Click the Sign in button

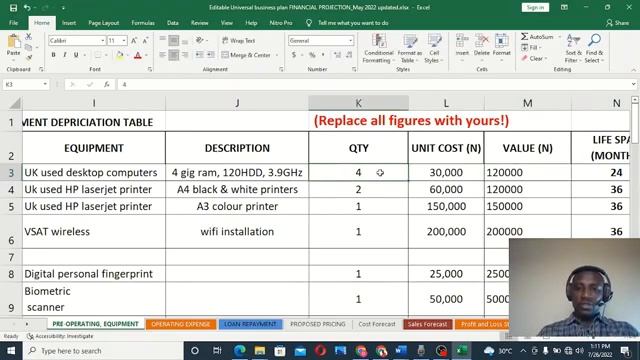[x=535, y=7]
